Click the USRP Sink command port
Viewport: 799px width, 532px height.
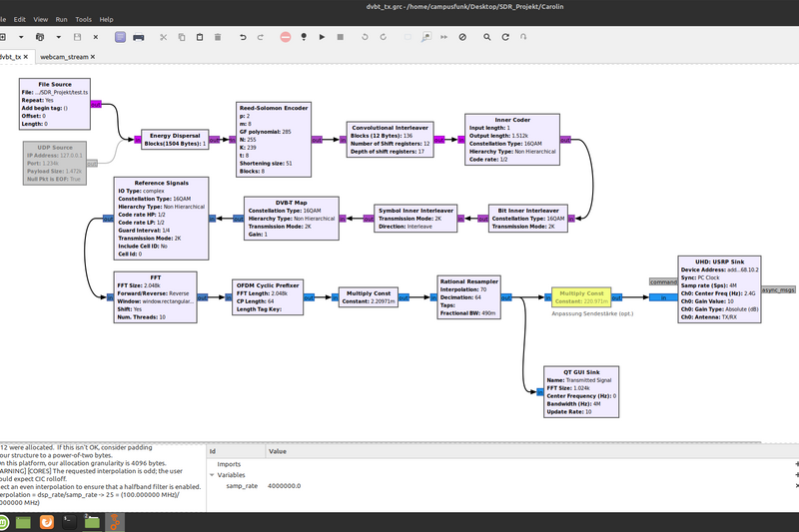[663, 282]
